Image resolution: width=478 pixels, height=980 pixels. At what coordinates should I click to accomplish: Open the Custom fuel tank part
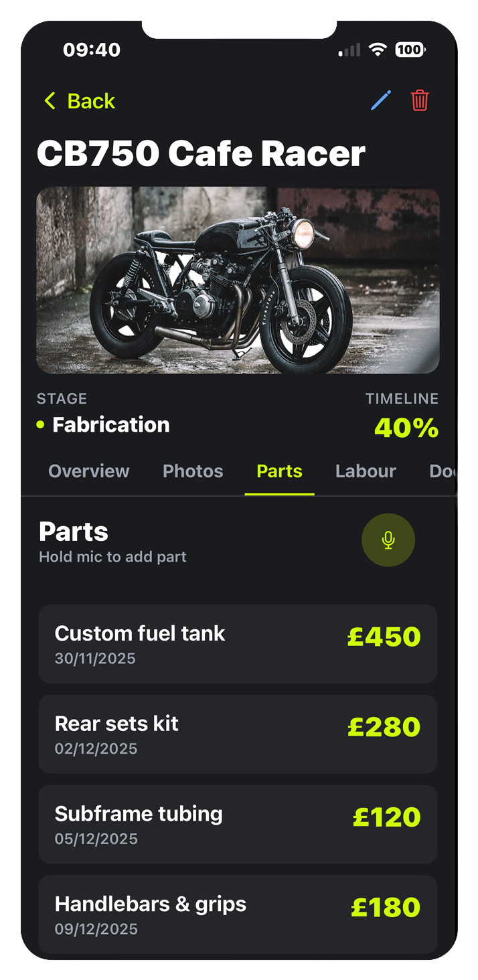(x=238, y=644)
